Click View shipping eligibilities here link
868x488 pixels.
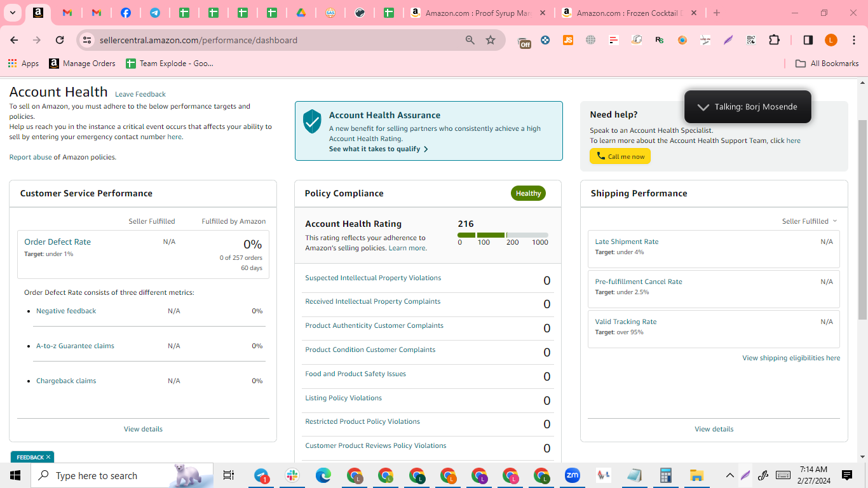791,358
